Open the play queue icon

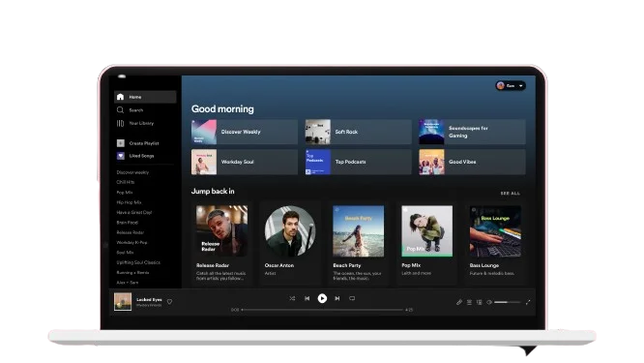coord(469,302)
